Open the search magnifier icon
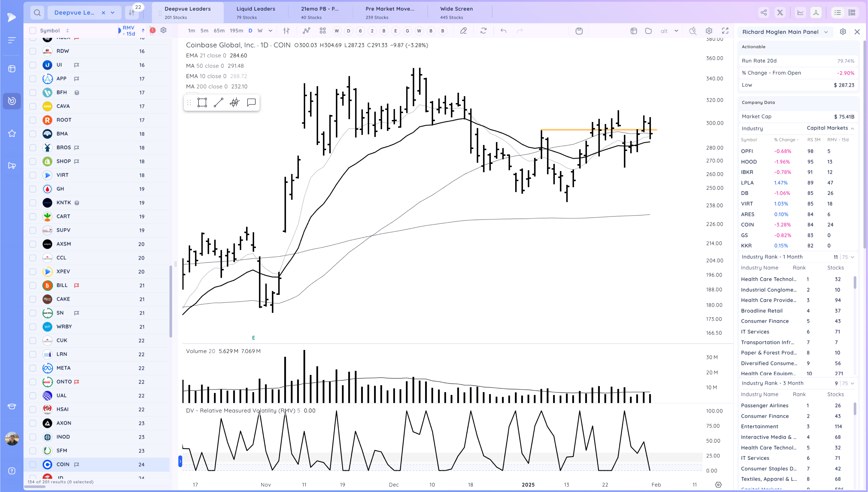 click(37, 13)
